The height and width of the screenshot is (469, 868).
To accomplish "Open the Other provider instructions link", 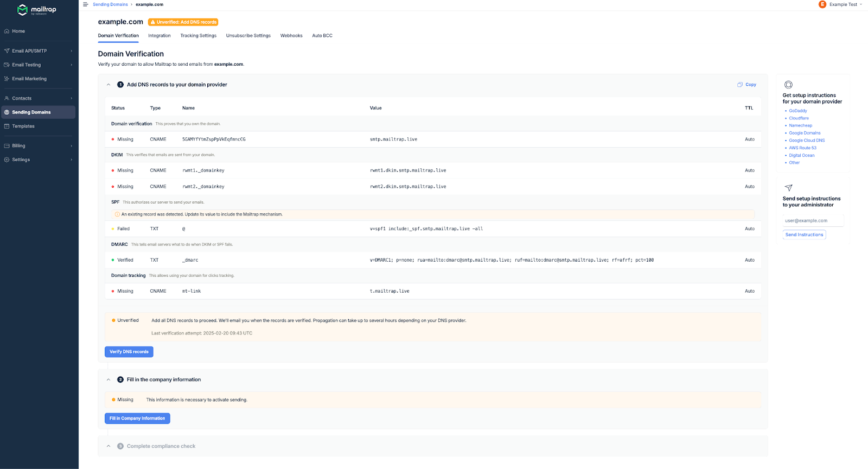I will point(794,163).
